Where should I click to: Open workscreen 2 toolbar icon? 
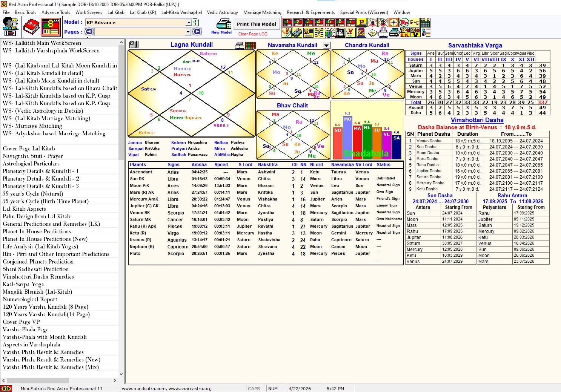pos(298,23)
